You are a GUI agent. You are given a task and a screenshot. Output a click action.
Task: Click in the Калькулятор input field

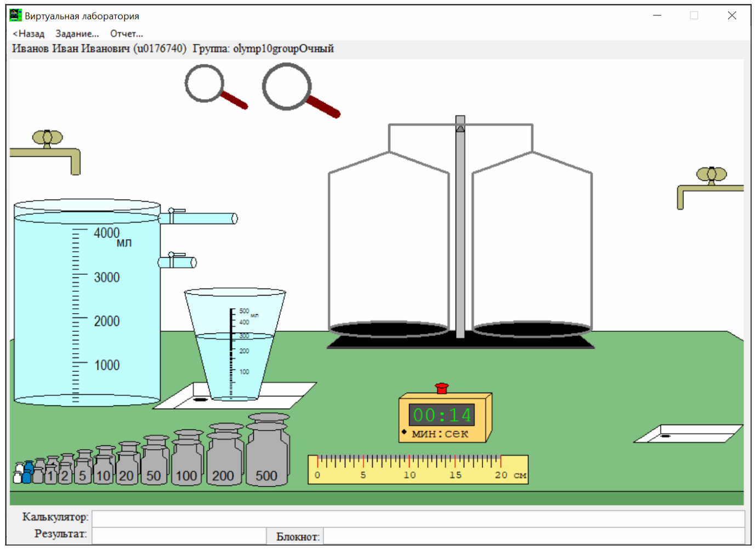pyautogui.click(x=418, y=518)
